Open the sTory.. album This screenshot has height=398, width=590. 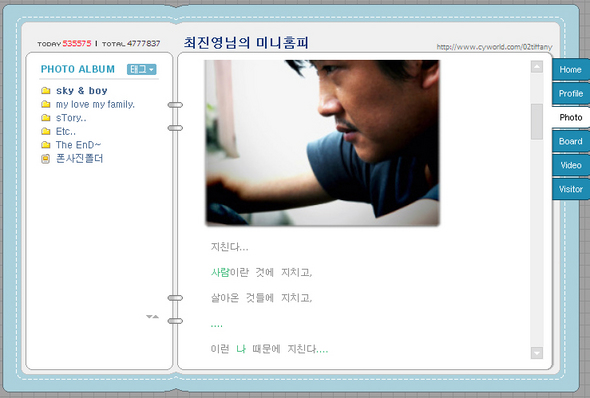(71, 118)
